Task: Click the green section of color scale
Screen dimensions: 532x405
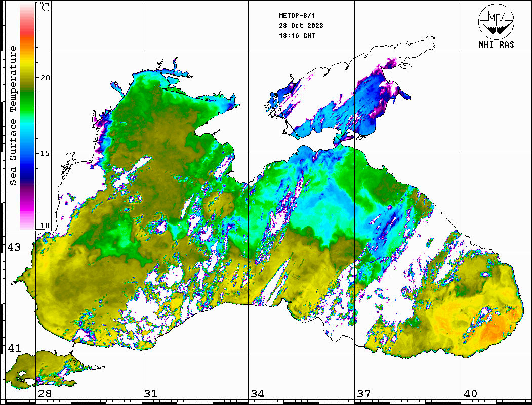Action: tap(27, 103)
